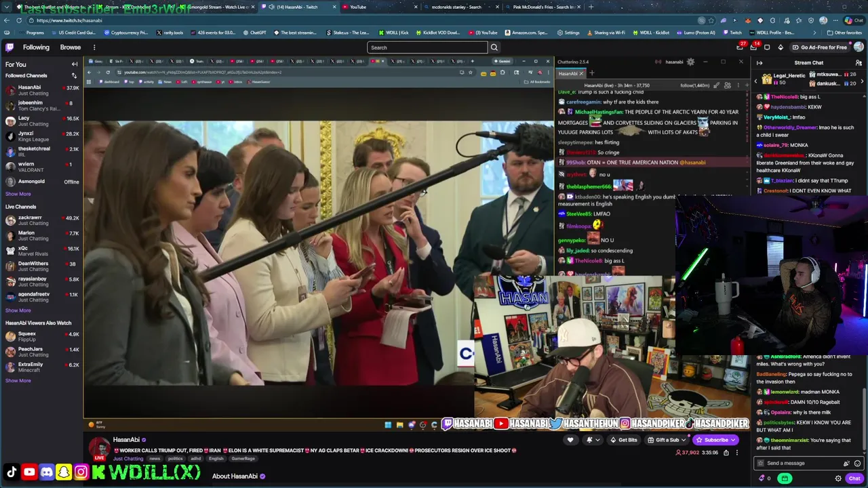This screenshot has height=488, width=868.
Task: Open the emote picker smiley in chat
Action: 857,463
